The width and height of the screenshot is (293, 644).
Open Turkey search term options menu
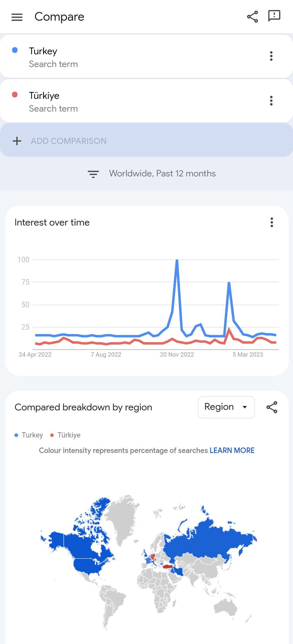coord(271,56)
